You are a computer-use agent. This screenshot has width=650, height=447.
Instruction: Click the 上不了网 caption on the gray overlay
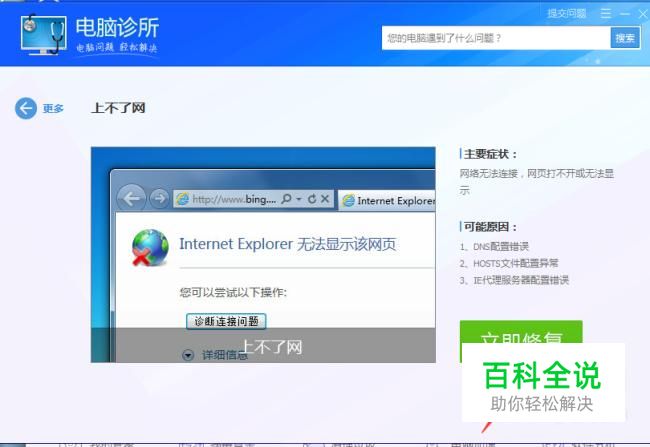[272, 347]
